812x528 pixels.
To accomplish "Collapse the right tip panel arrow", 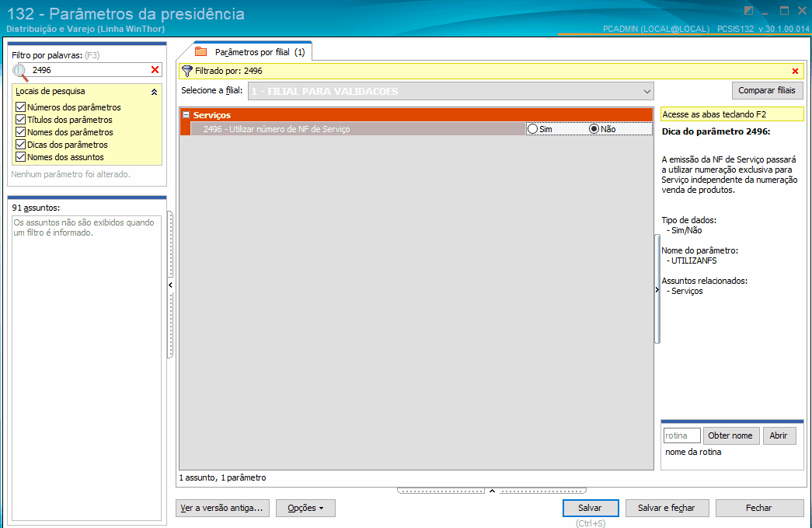I will pyautogui.click(x=657, y=289).
